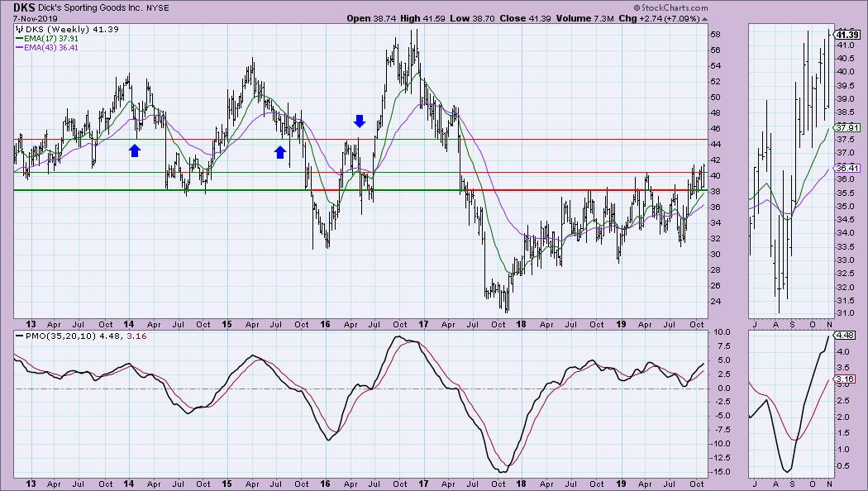Viewport: 868px width, 491px height.
Task: Click the 32.5 label on zoom panel price axis
Action: click(x=845, y=274)
